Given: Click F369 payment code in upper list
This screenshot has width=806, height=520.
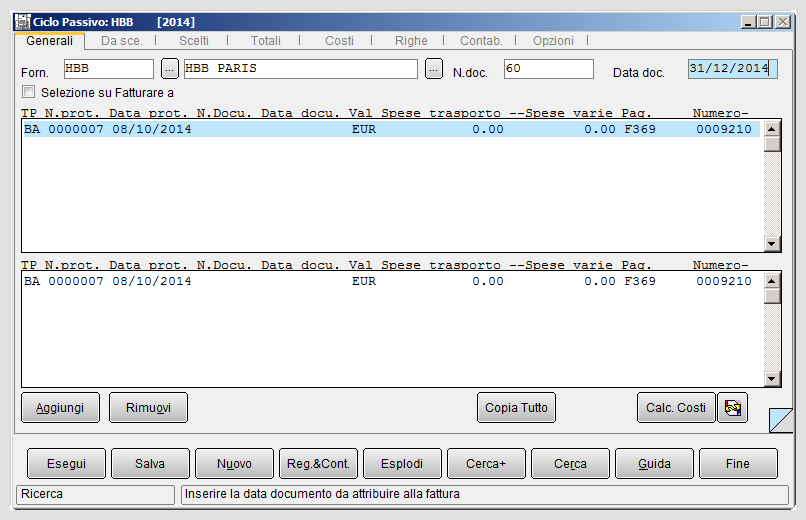Looking at the screenshot, I should pyautogui.click(x=640, y=129).
